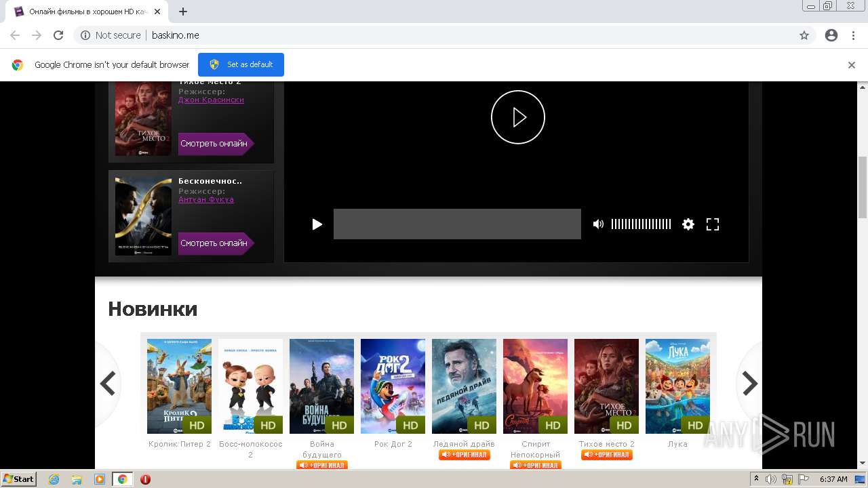Click Смотреть онлайн for Тихое место 2
The height and width of the screenshot is (488, 868).
click(x=216, y=144)
